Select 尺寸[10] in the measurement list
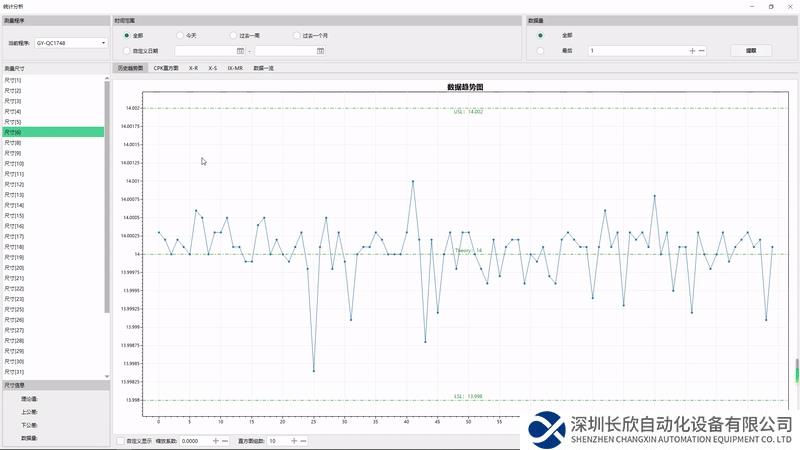The height and width of the screenshot is (450, 800). point(14,163)
